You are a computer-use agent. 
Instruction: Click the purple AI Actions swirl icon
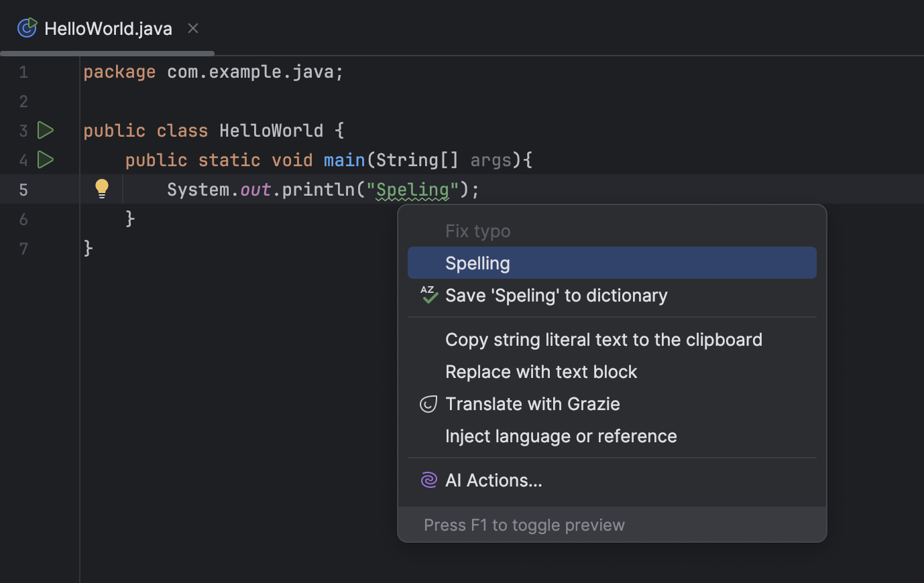click(428, 480)
